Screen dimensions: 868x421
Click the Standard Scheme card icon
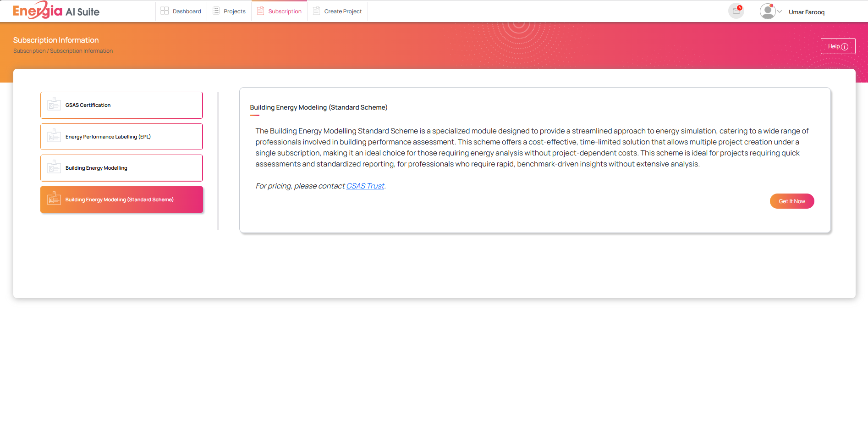[54, 199]
